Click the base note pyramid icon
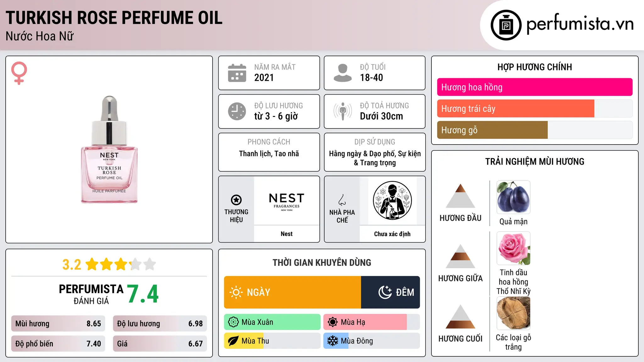The width and height of the screenshot is (644, 362). coord(461,316)
